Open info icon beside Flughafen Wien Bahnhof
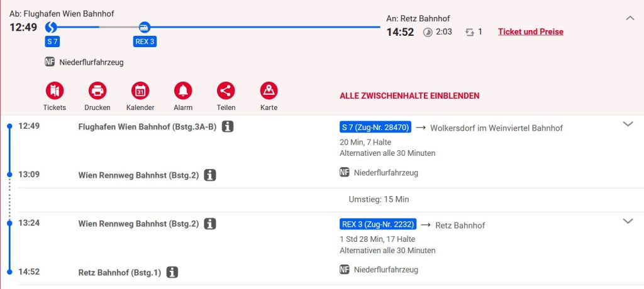Image resolution: width=644 pixels, height=289 pixels. coord(228,127)
